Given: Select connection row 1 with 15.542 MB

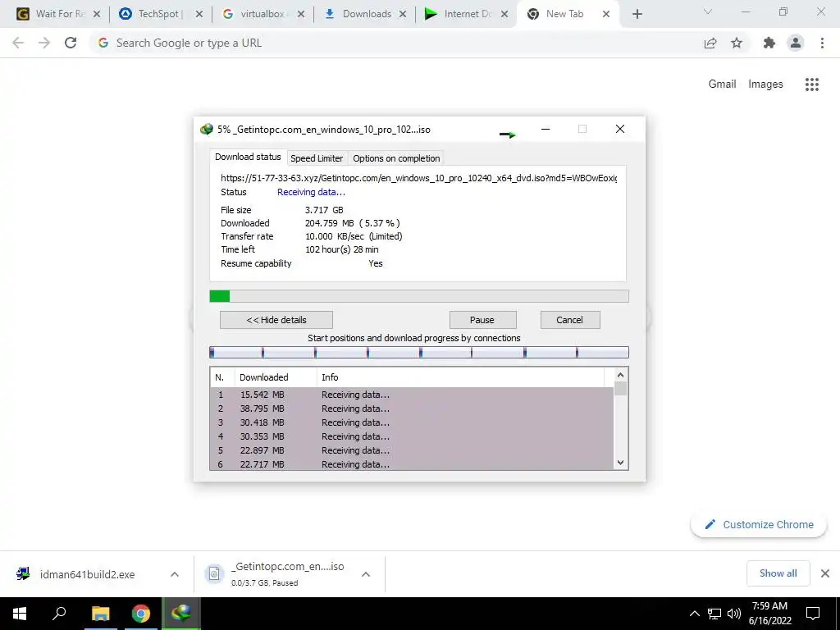Looking at the screenshot, I should 412,395.
